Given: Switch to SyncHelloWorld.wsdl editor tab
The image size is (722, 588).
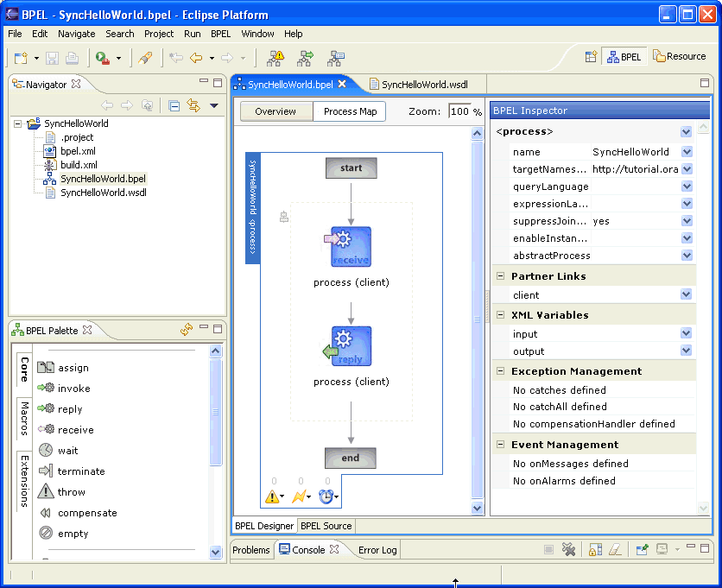Looking at the screenshot, I should point(419,85).
